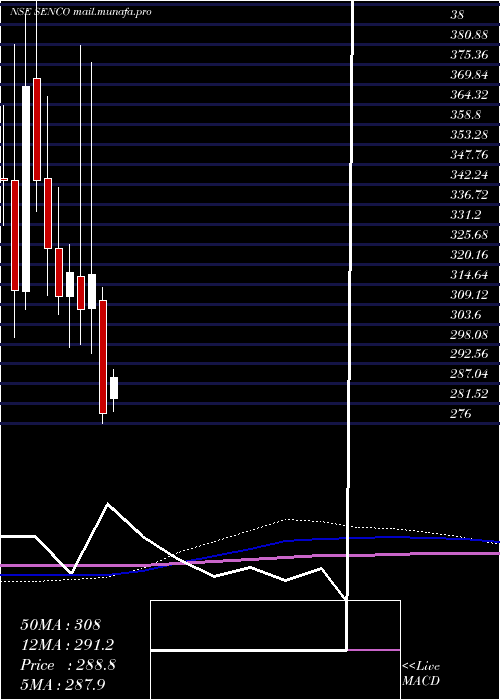The image size is (500, 700).
Task: Select the '5MA : 287.9' reading
Action: point(63,685)
